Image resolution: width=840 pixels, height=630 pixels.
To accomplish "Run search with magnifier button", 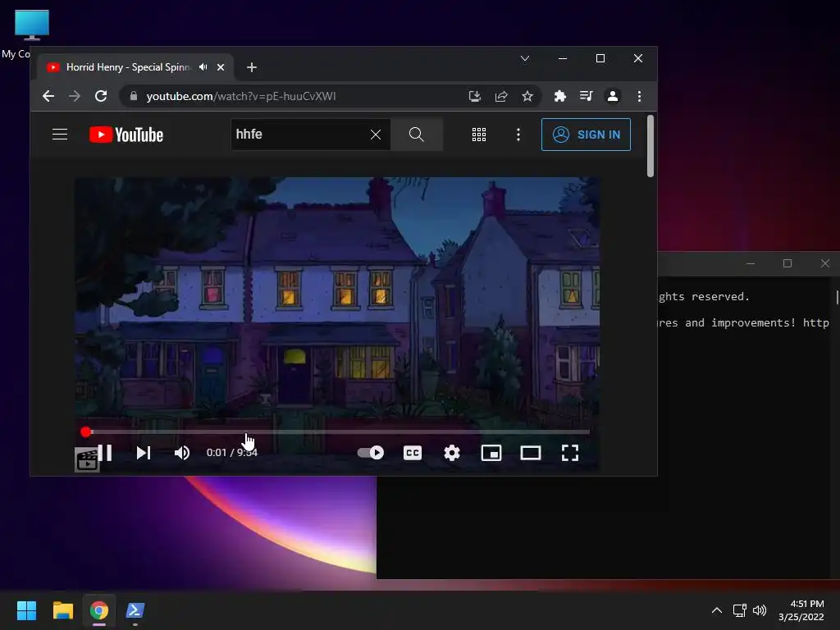I will point(417,135).
